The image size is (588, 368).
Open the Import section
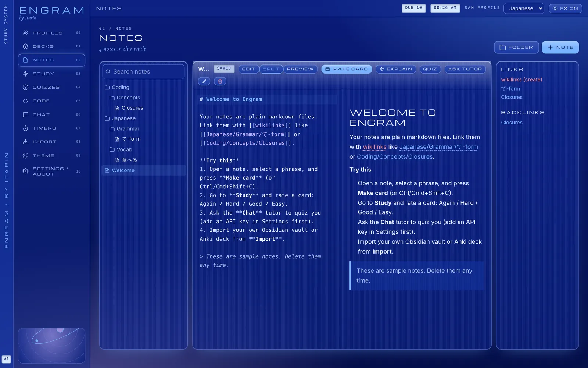tap(51, 142)
